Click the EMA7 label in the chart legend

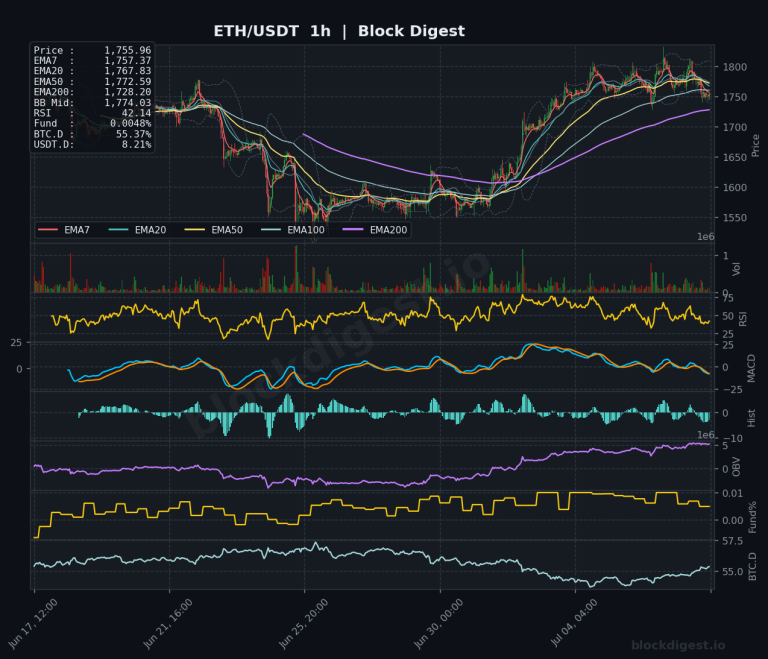click(x=77, y=230)
